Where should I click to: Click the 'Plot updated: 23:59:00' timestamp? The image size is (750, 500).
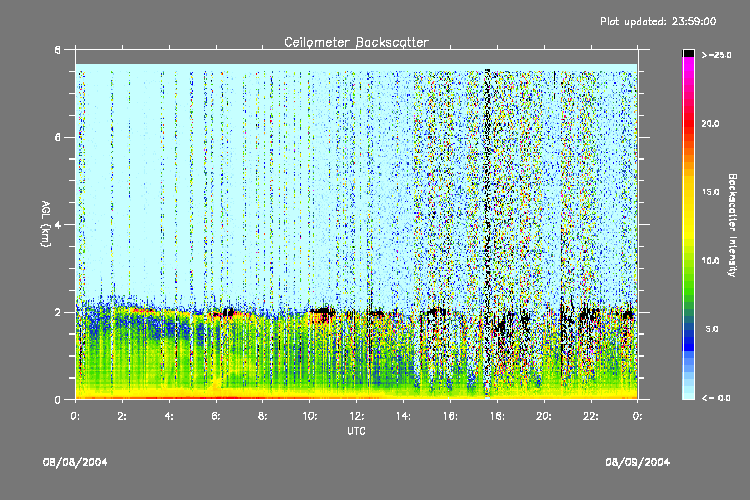pyautogui.click(x=658, y=22)
